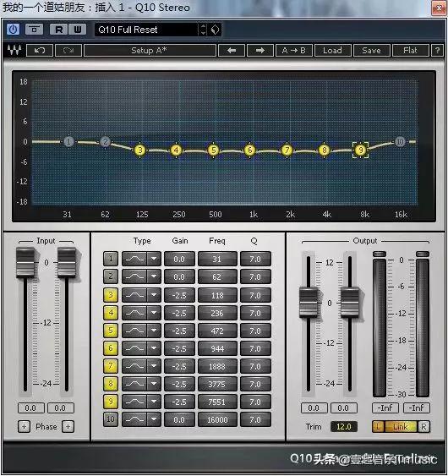Click the Trim value 12.0
This screenshot has height=476, width=448.
343,426
